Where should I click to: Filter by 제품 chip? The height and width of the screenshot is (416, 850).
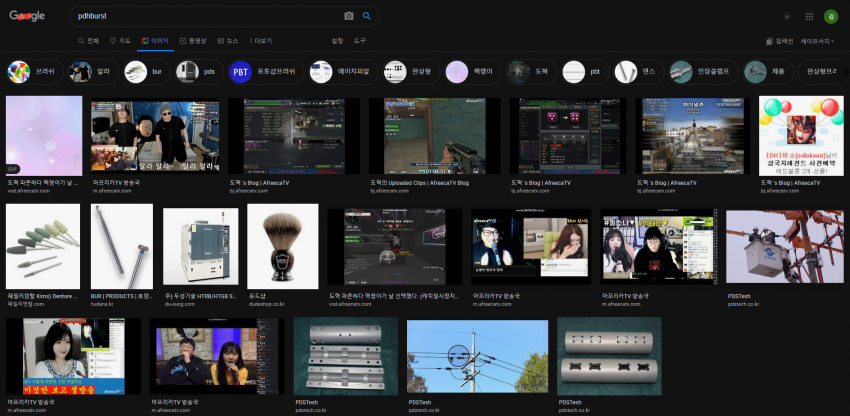[x=768, y=72]
